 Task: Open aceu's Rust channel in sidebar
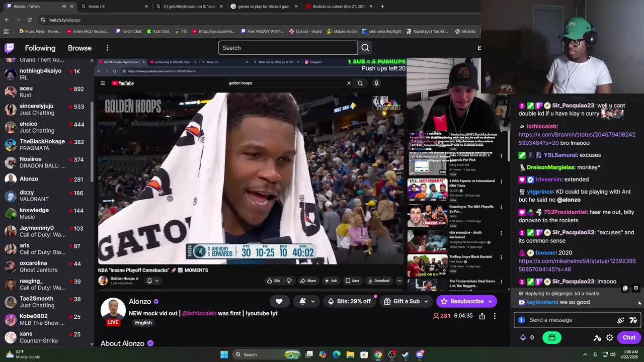[x=46, y=92]
